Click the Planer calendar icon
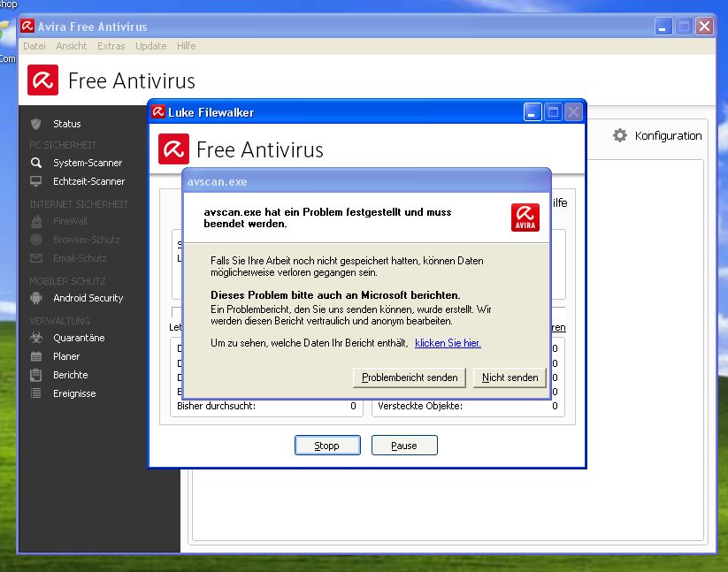Image resolution: width=728 pixels, height=572 pixels. [35, 356]
